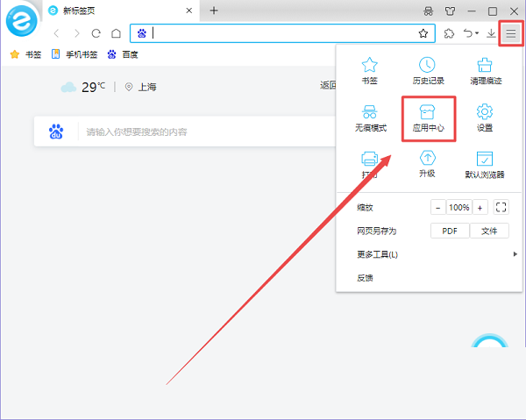Click the Baidu search input box
The width and height of the screenshot is (526, 420).
[x=193, y=132]
